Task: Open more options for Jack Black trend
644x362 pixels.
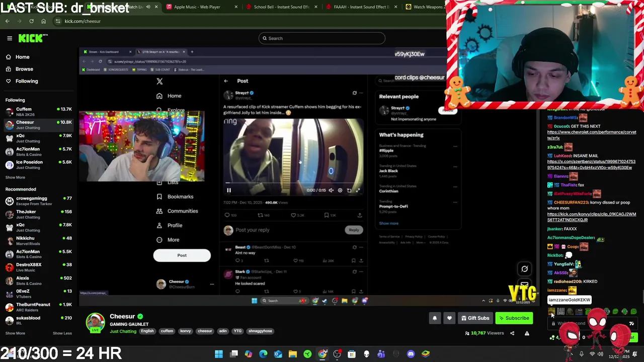Action: (455, 166)
